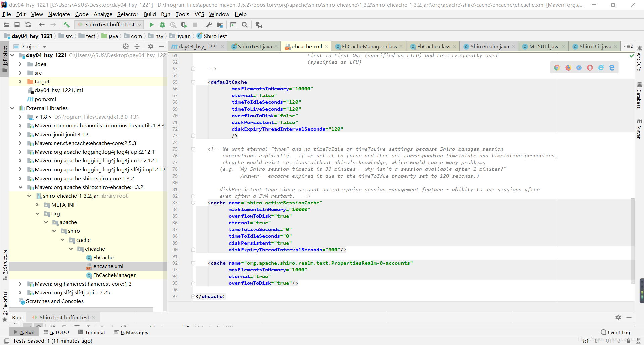The width and height of the screenshot is (644, 345).
Task: Collapse all in Project panel
Action: (x=137, y=46)
